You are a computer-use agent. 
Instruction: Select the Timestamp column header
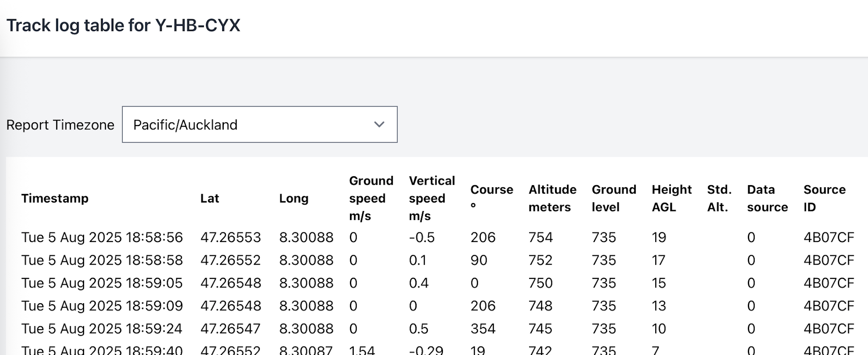[55, 198]
